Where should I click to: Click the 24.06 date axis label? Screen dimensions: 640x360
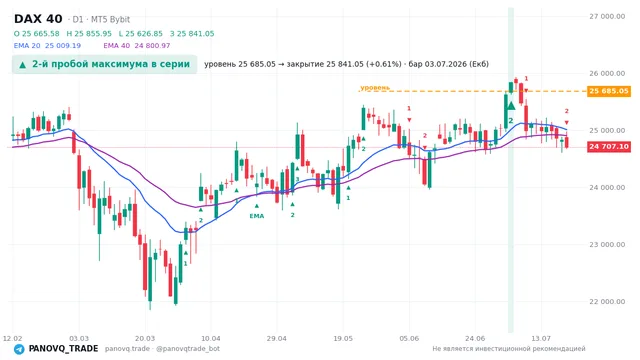pyautogui.click(x=475, y=338)
